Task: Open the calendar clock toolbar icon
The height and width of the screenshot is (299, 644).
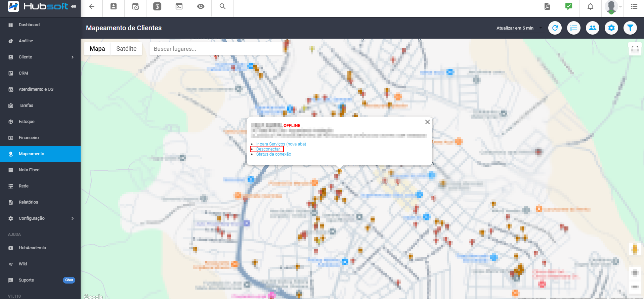Action: tap(135, 6)
